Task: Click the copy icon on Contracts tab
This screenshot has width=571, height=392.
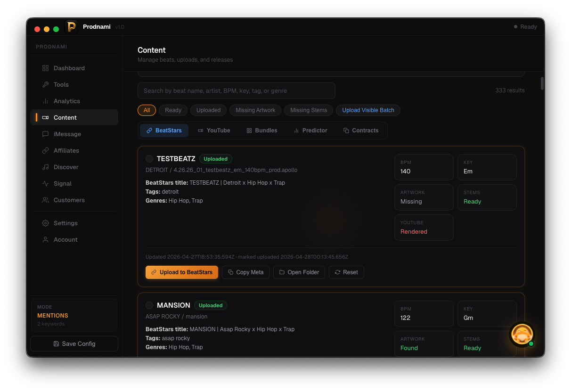Action: pos(346,131)
